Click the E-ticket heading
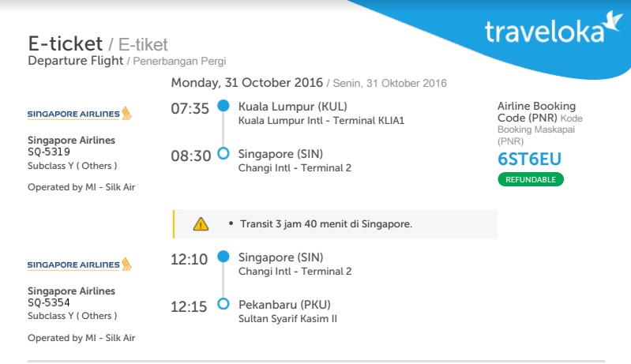The image size is (631, 364). [x=65, y=43]
